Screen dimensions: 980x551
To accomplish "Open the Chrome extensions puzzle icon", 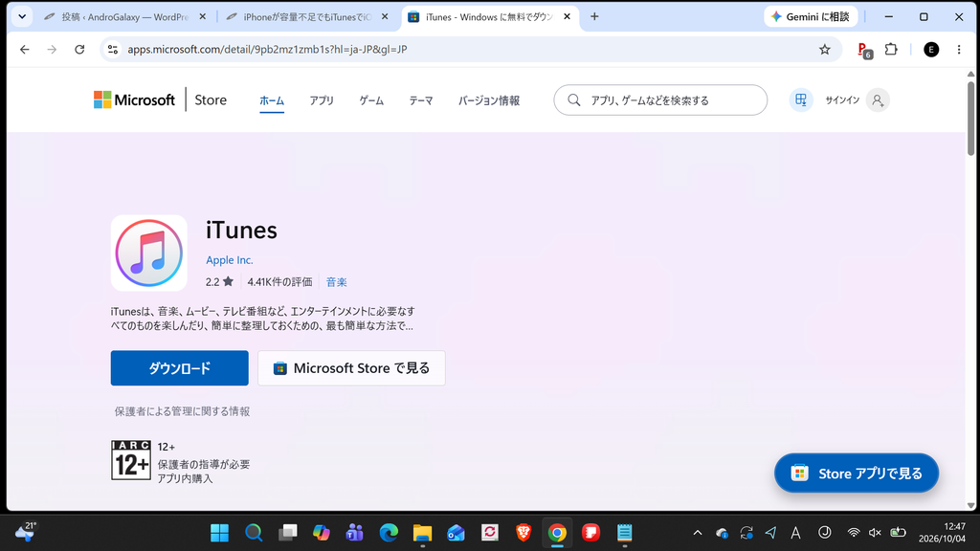I will (891, 49).
